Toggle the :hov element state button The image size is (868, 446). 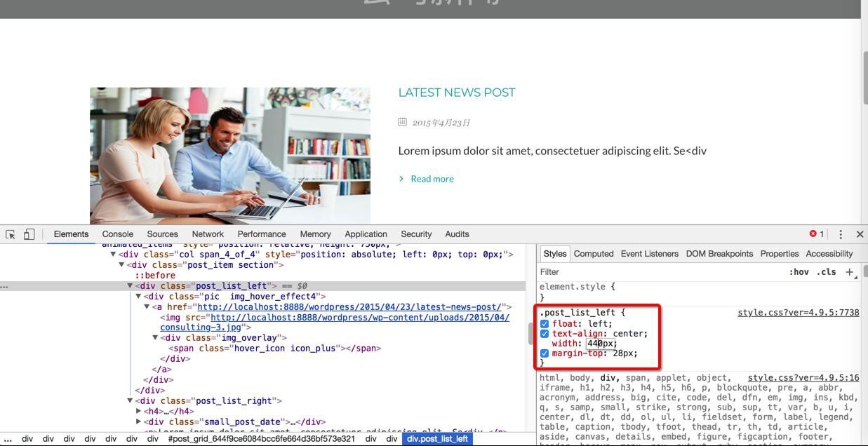(799, 272)
